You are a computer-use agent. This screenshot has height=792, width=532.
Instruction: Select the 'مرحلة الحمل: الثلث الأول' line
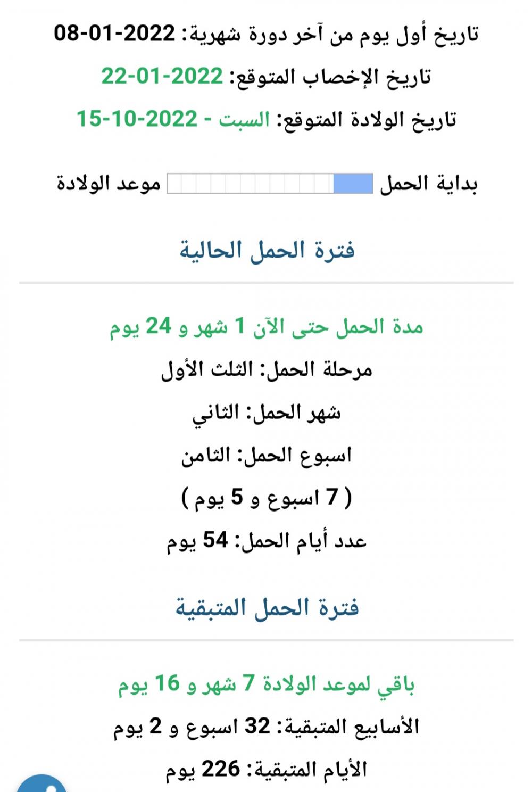pos(267,369)
